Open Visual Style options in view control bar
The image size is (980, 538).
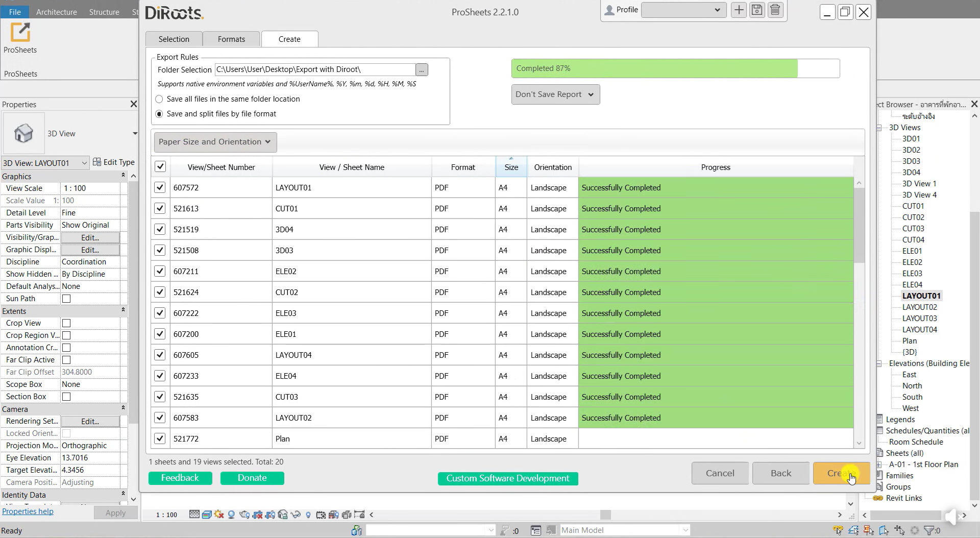[x=207, y=515]
